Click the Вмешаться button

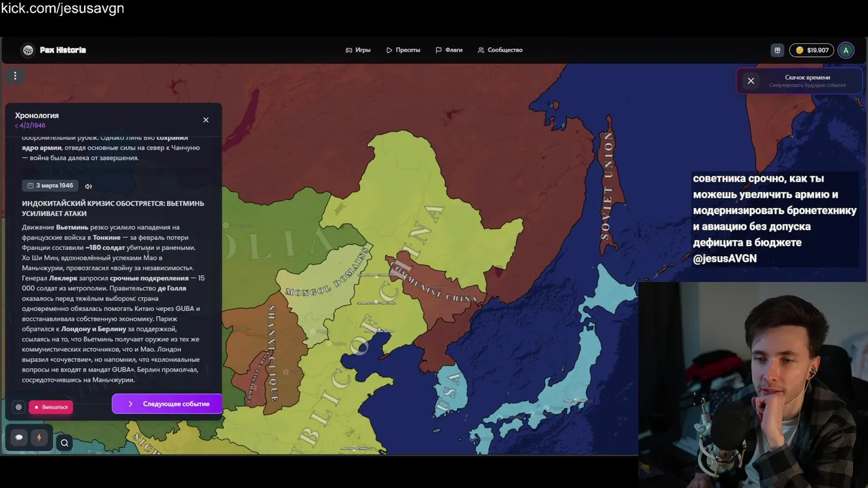coord(51,407)
